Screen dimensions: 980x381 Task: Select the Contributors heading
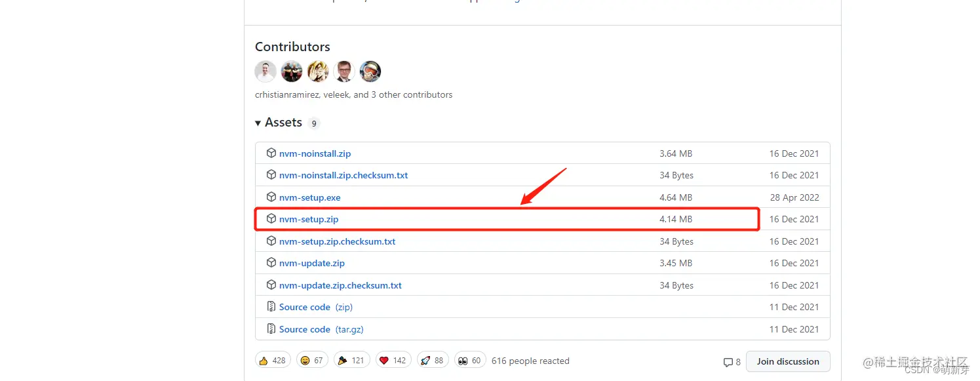(x=292, y=47)
